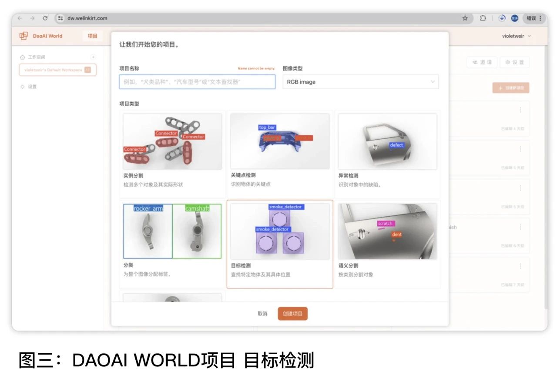Image resolution: width=557 pixels, height=392 pixels.
Task: Focus the 项目名称 project name field
Action: tap(197, 82)
